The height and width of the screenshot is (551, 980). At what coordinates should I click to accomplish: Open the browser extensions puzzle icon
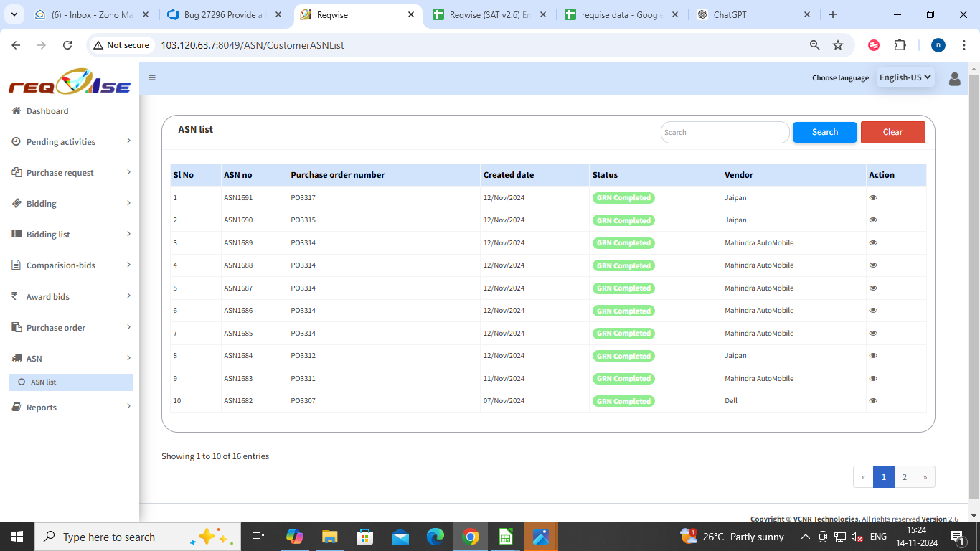[x=900, y=45]
